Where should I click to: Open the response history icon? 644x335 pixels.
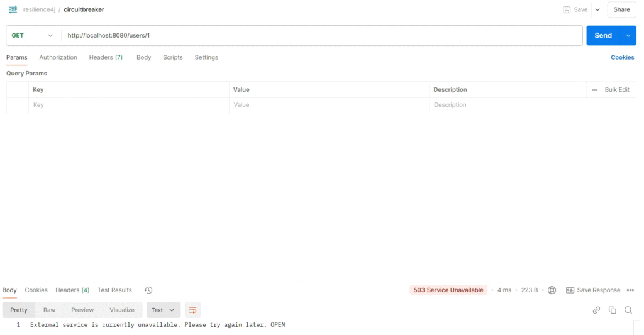148,290
